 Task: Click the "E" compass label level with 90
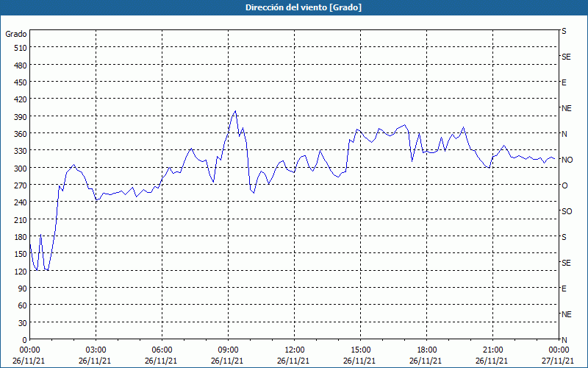click(x=564, y=289)
